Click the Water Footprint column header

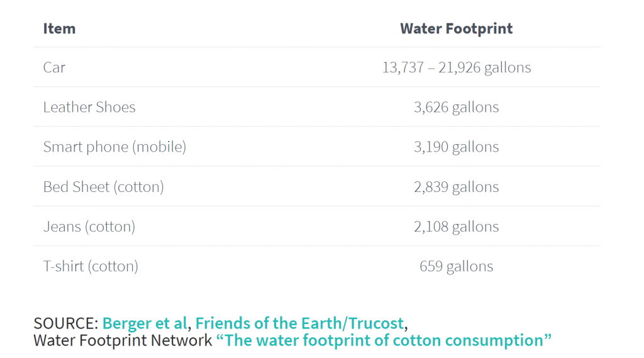point(457,29)
